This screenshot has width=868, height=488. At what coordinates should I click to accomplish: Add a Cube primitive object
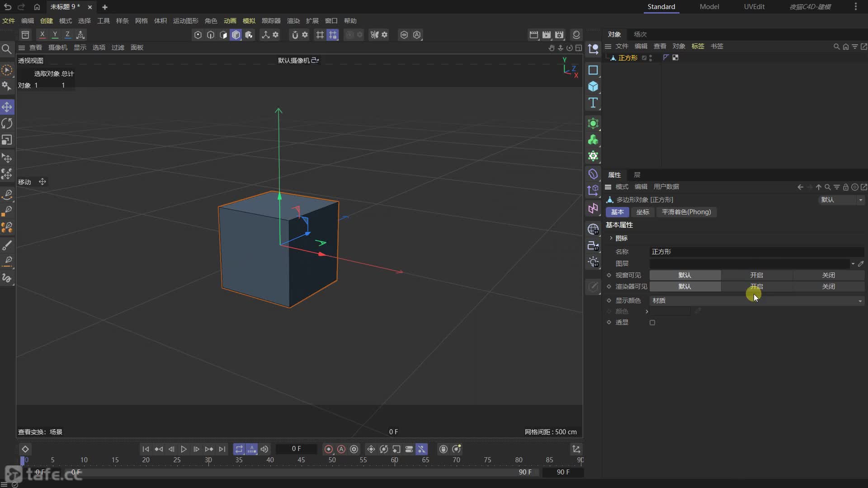point(593,86)
